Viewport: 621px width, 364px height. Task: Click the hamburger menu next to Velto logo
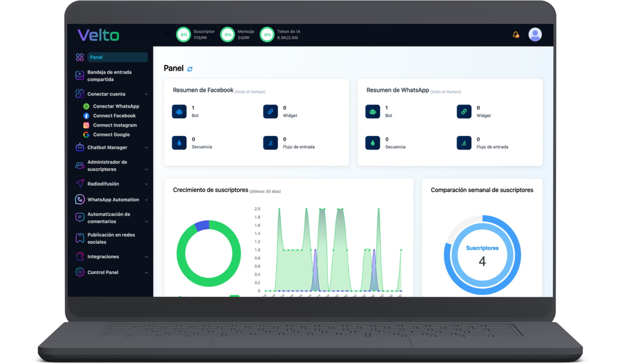pyautogui.click(x=167, y=35)
